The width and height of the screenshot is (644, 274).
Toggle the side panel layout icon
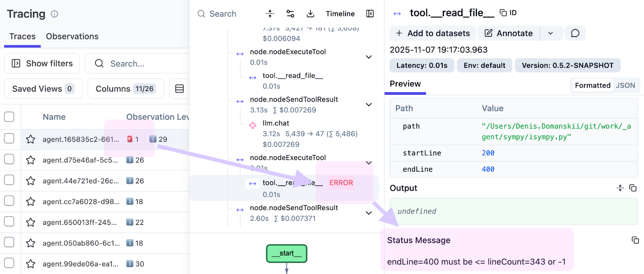pos(370,14)
